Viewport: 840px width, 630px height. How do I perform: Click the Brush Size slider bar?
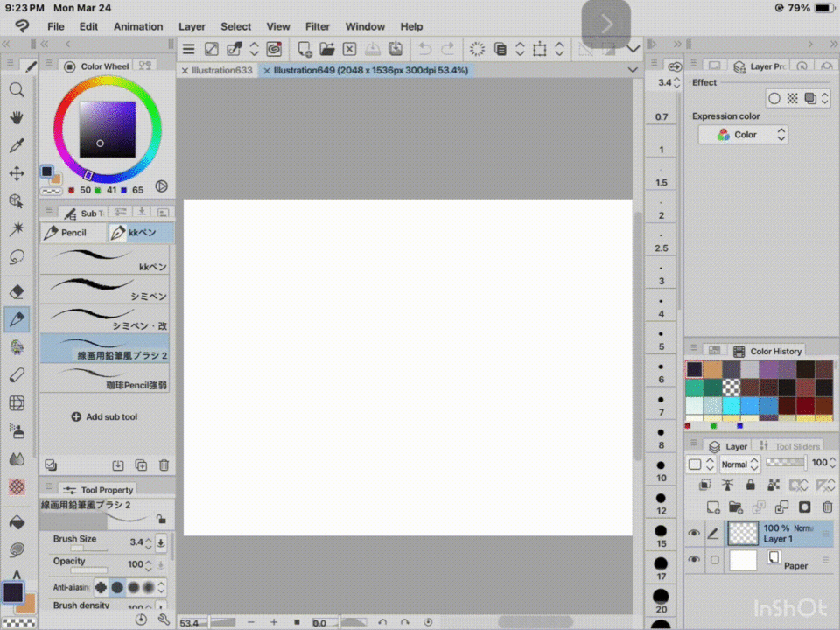[88, 549]
